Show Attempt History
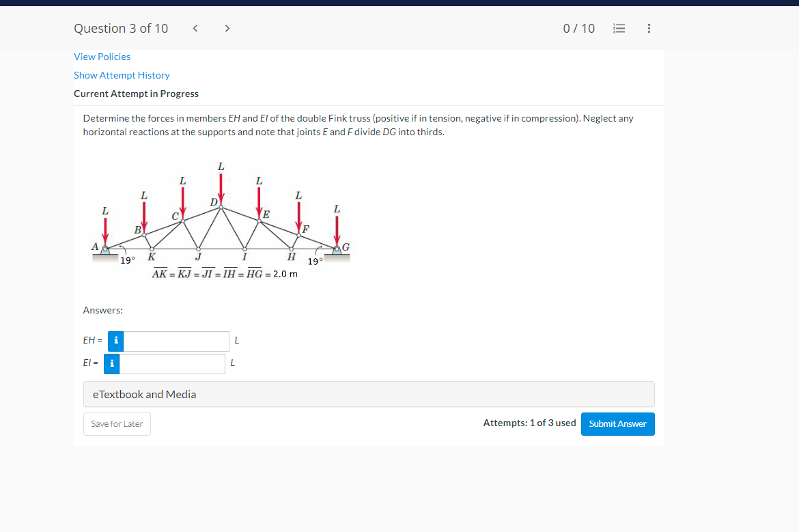This screenshot has height=532, width=799. pyautogui.click(x=122, y=75)
